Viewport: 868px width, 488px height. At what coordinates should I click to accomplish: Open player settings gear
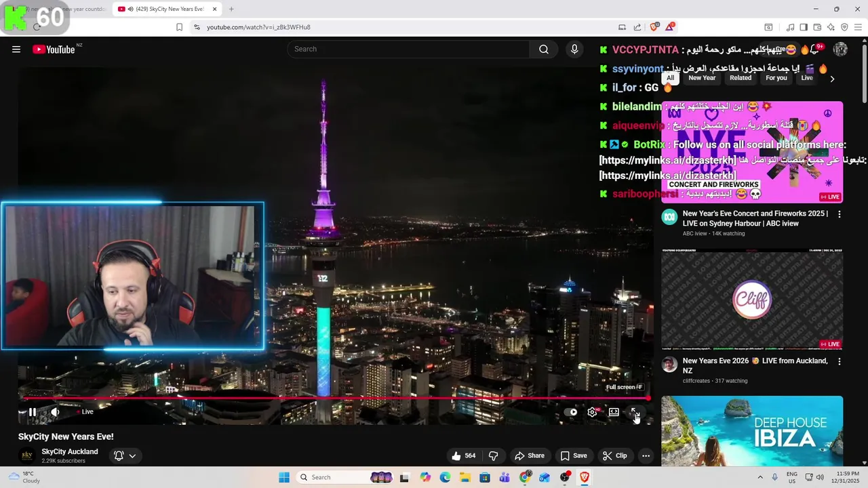(x=592, y=411)
